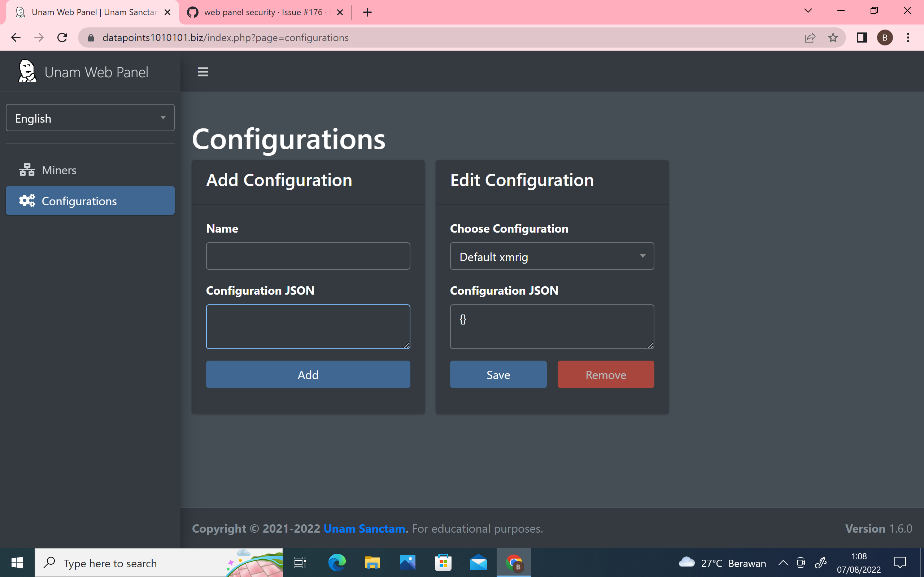Open the Miners page from sidebar
924x577 pixels.
[59, 170]
